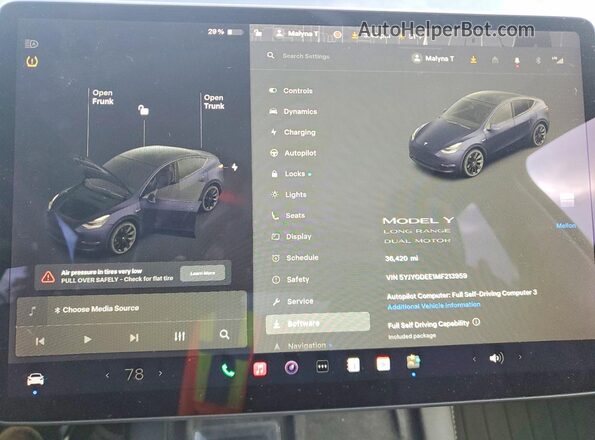Open the Locks settings
This screenshot has height=440, width=595.
tap(291, 174)
